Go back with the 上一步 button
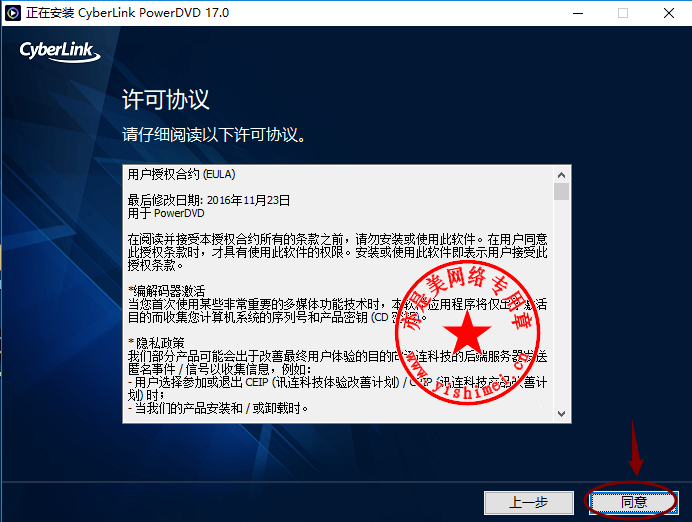The width and height of the screenshot is (692, 522). pos(529,503)
